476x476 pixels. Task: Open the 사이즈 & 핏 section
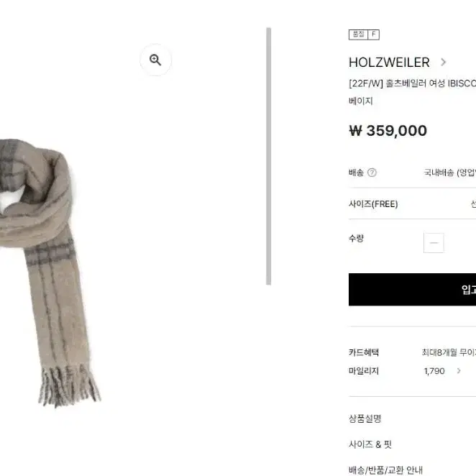click(370, 444)
